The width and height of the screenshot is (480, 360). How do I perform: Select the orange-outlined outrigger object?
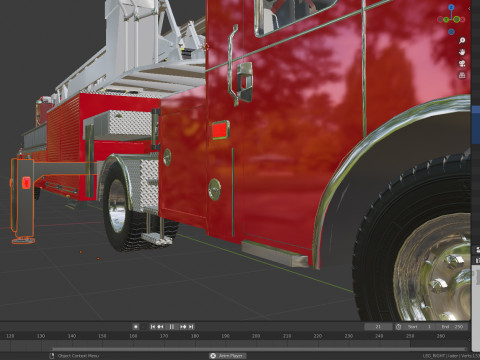pyautogui.click(x=25, y=200)
